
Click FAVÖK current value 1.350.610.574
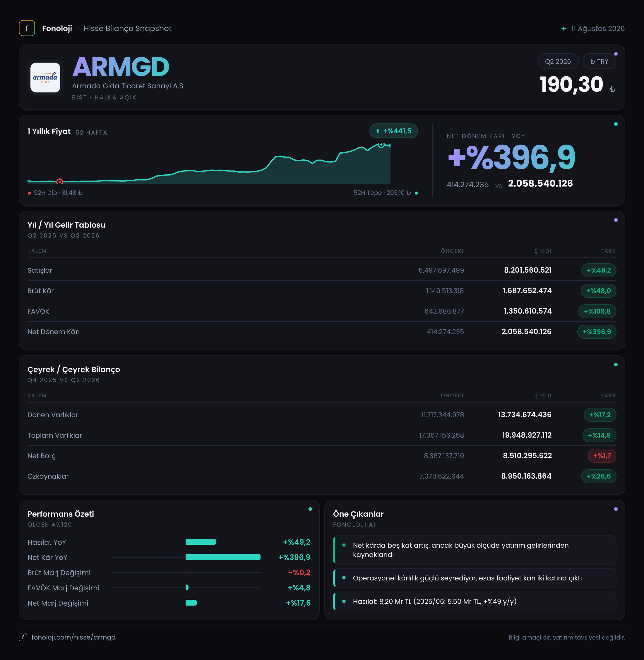[528, 311]
